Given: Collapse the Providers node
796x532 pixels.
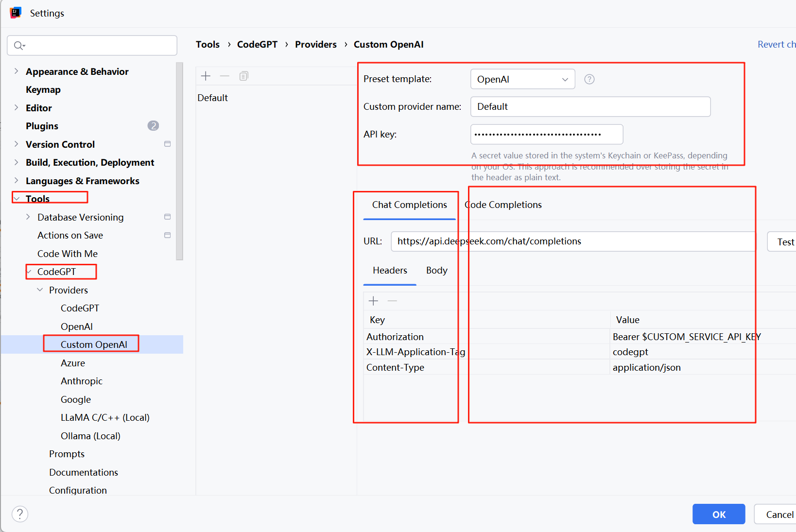Looking at the screenshot, I should 40,290.
